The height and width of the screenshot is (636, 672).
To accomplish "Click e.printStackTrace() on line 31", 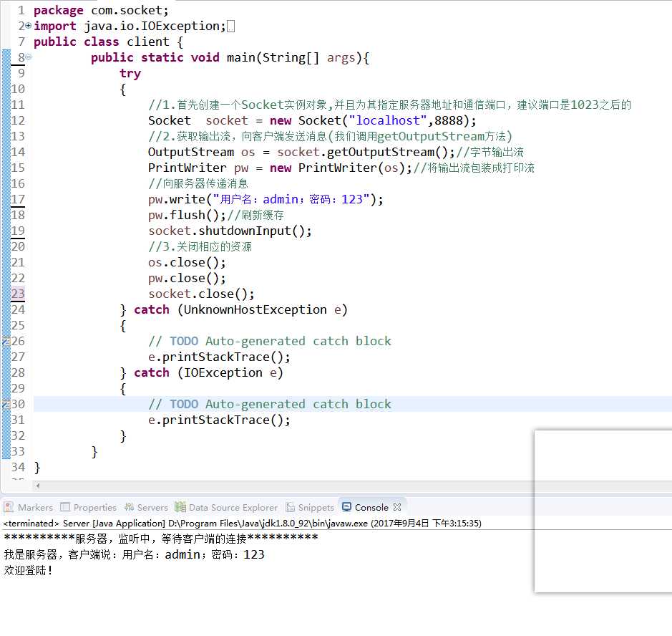I will 219,420.
